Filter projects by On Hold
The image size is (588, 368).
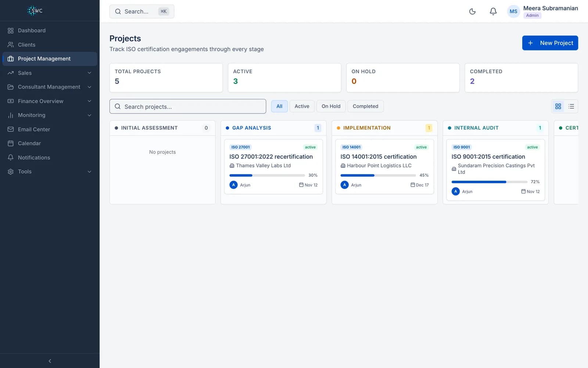331,106
